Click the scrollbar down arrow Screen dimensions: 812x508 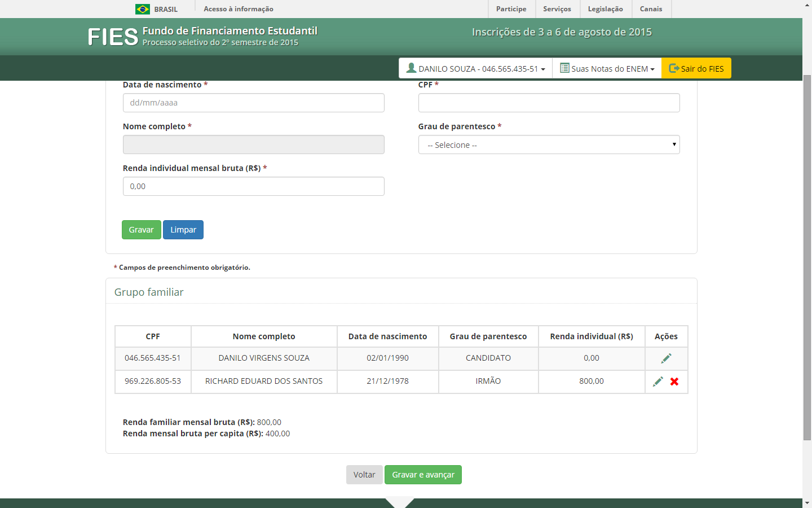click(807, 503)
